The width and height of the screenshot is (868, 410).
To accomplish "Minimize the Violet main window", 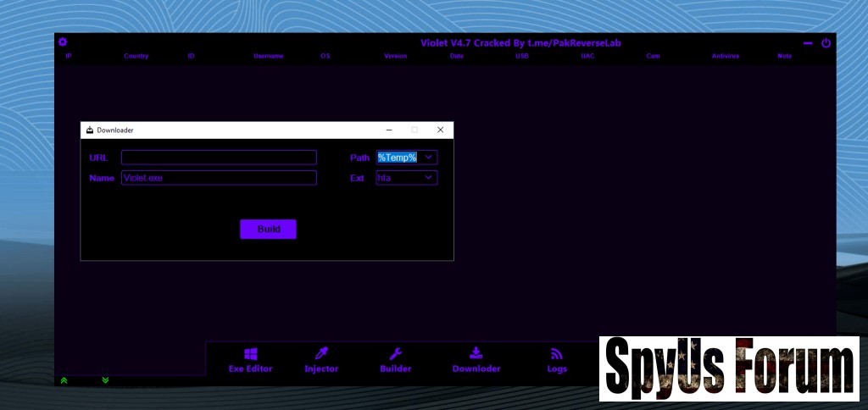I will click(808, 43).
